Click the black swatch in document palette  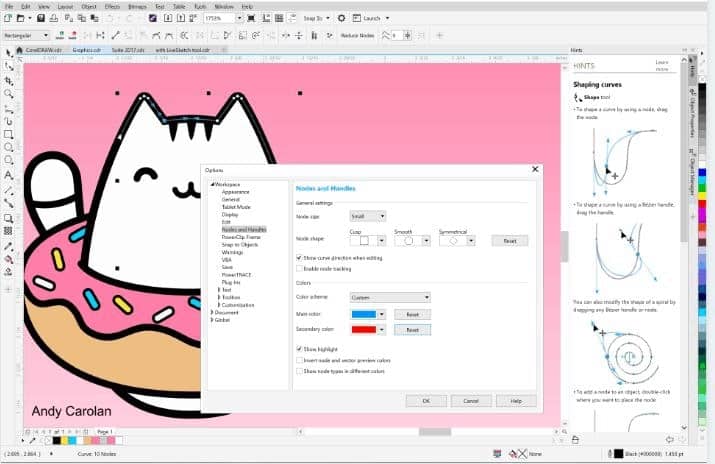[x=57, y=441]
